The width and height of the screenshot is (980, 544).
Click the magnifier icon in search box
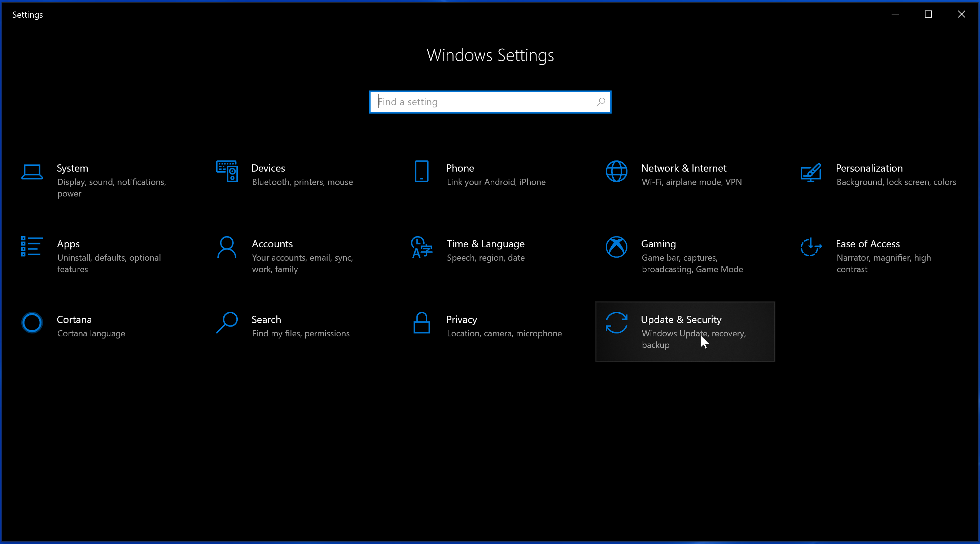[601, 102]
